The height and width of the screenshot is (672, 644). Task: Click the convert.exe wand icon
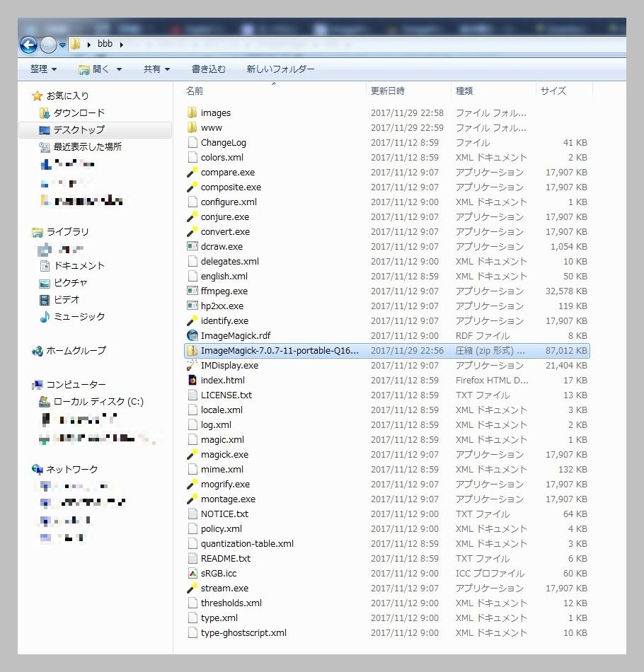point(192,232)
